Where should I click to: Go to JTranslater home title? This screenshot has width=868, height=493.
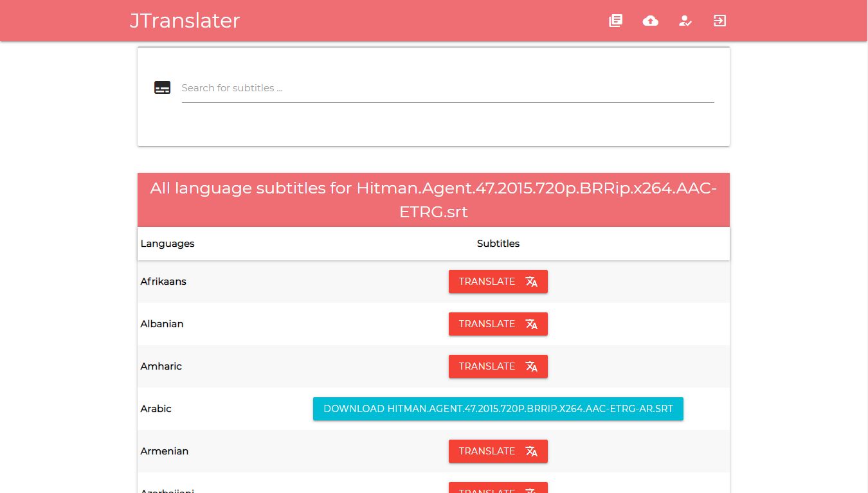(x=185, y=21)
